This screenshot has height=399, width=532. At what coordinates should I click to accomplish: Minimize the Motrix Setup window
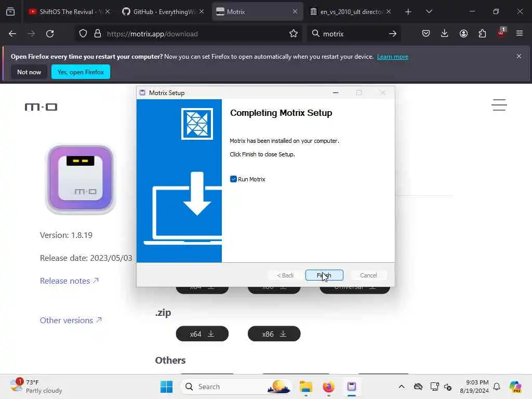coord(336,92)
